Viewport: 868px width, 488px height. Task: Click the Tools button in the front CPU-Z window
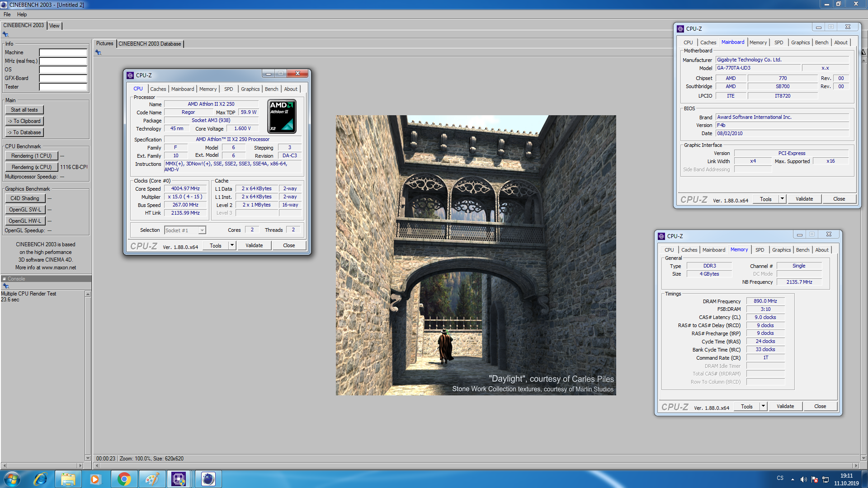[x=216, y=245]
